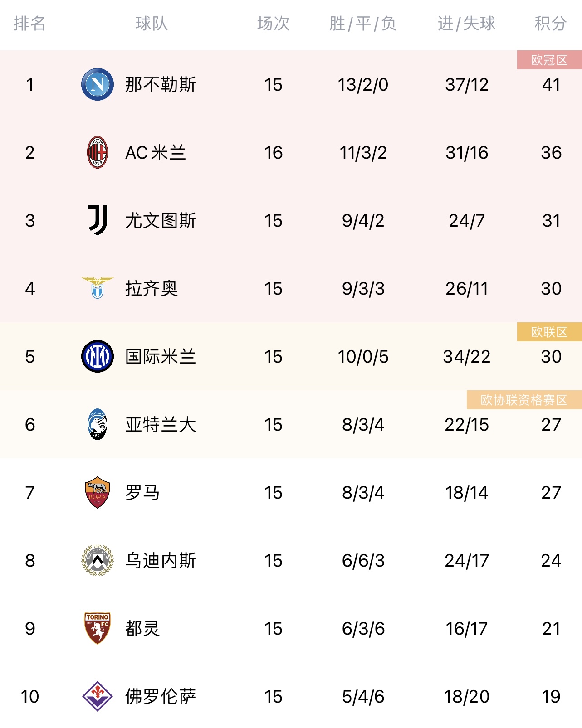The image size is (582, 728).
Task: Select the 排名 column header
Action: click(30, 24)
